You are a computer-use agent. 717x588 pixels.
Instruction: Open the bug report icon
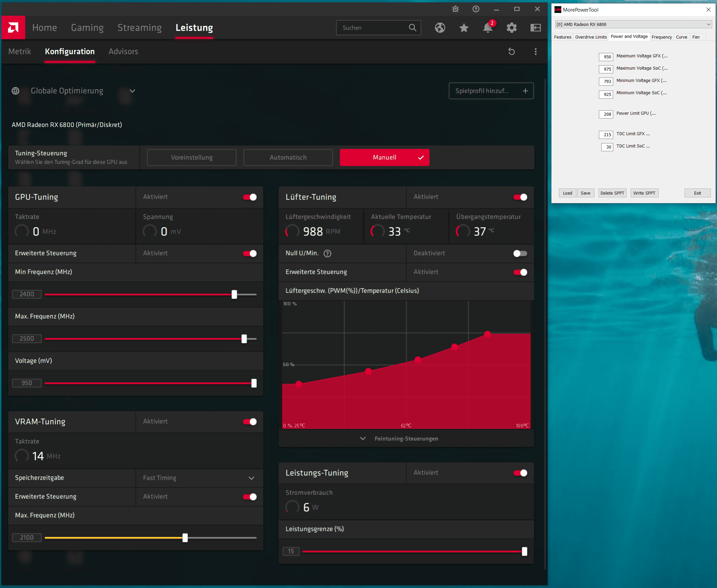[455, 9]
